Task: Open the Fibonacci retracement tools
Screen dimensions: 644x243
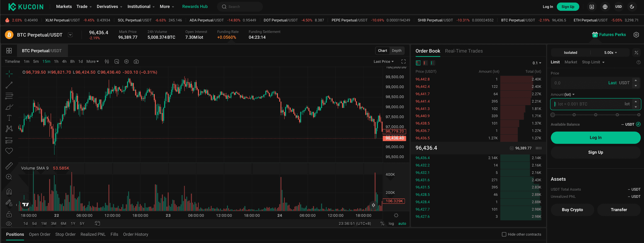Action: click(9, 96)
